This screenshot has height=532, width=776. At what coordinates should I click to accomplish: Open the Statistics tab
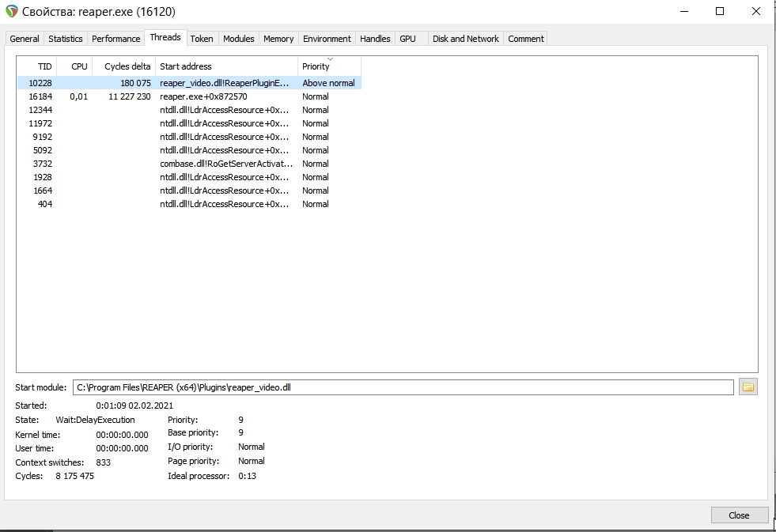(66, 39)
